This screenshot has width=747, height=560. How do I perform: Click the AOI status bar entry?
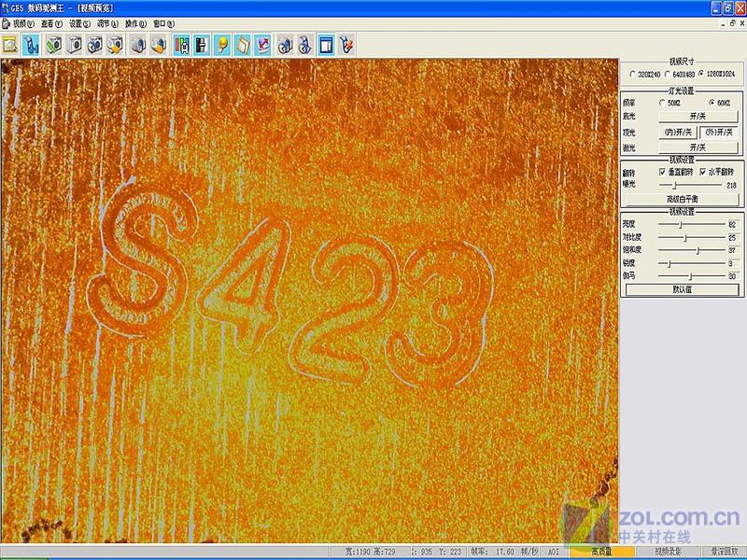pyautogui.click(x=554, y=552)
